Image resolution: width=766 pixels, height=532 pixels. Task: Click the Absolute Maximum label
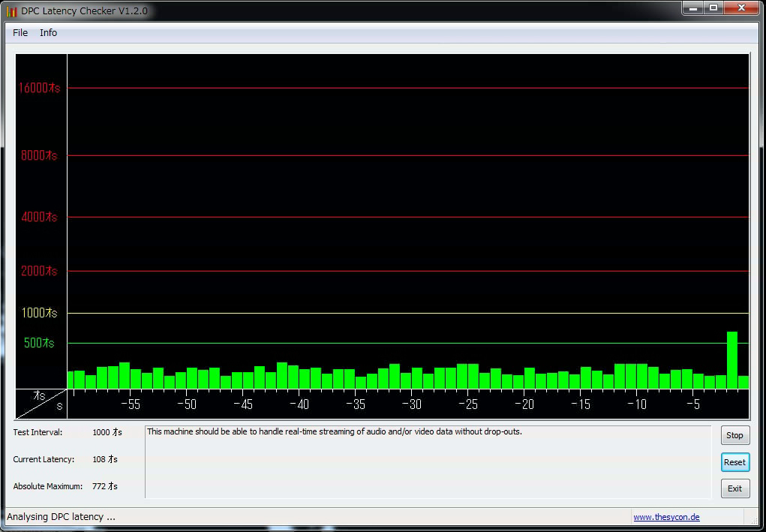tap(47, 486)
